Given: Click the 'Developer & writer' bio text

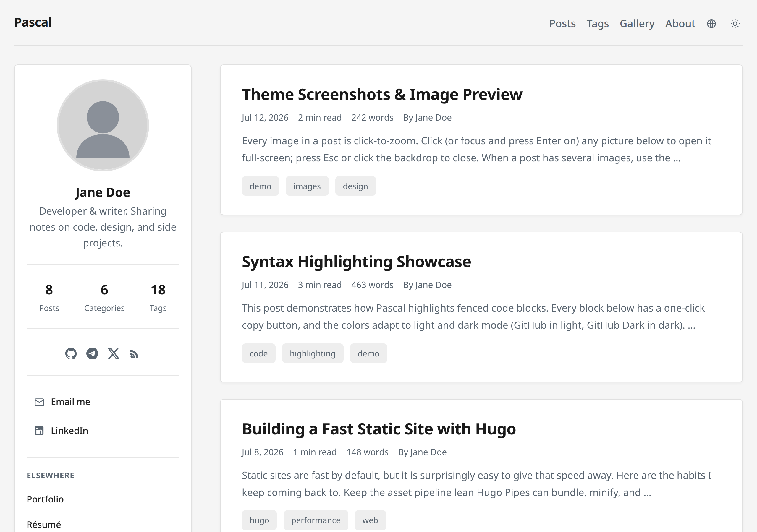Looking at the screenshot, I should [x=103, y=227].
